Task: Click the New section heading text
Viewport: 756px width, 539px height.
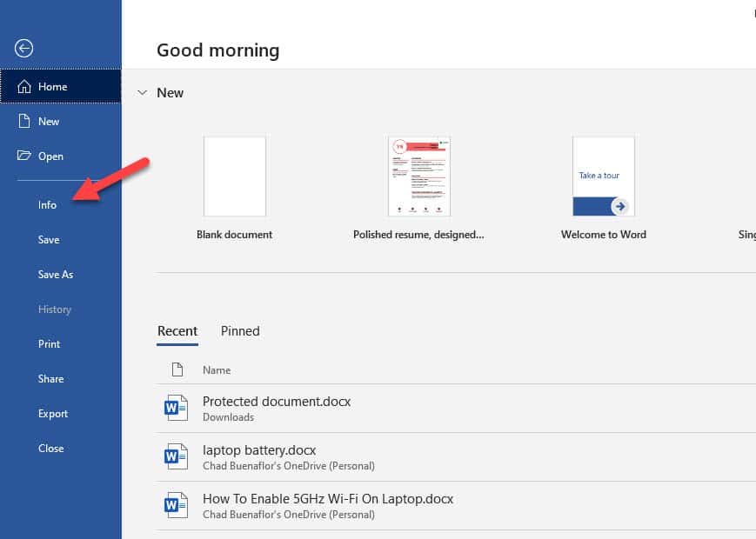Action: pyautogui.click(x=170, y=92)
